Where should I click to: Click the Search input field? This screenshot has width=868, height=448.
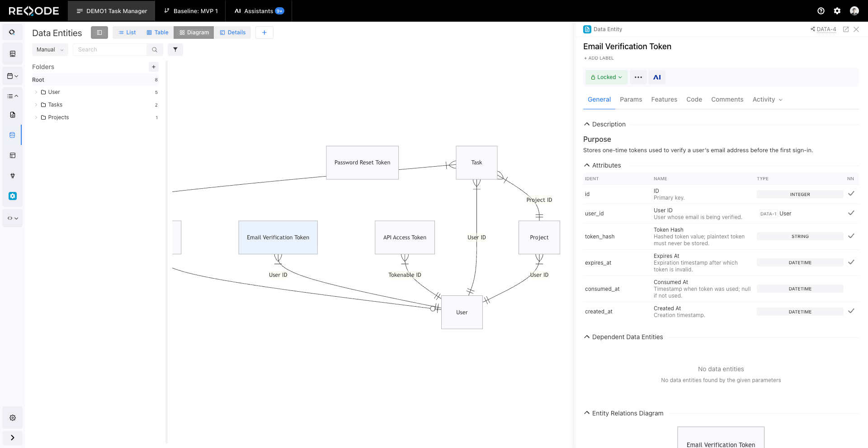[x=110, y=50]
